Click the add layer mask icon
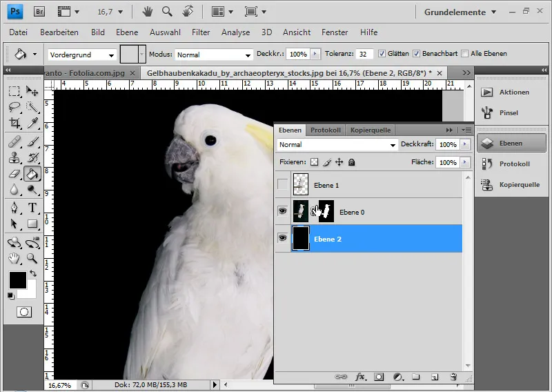This screenshot has height=392, width=552. coord(379,377)
